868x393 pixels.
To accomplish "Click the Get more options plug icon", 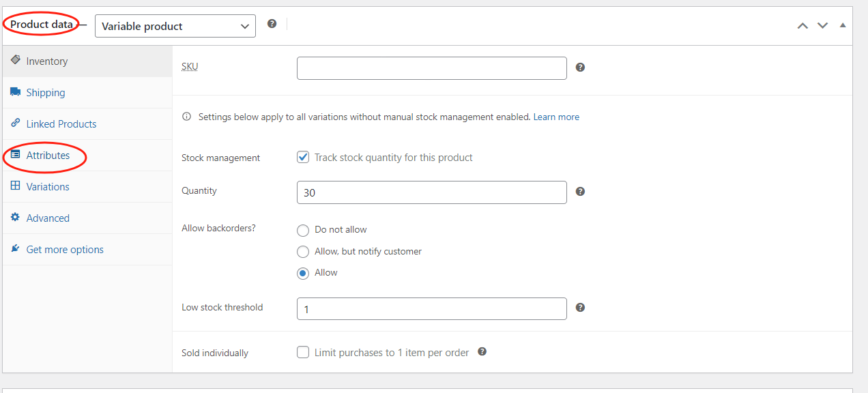I will [x=16, y=249].
